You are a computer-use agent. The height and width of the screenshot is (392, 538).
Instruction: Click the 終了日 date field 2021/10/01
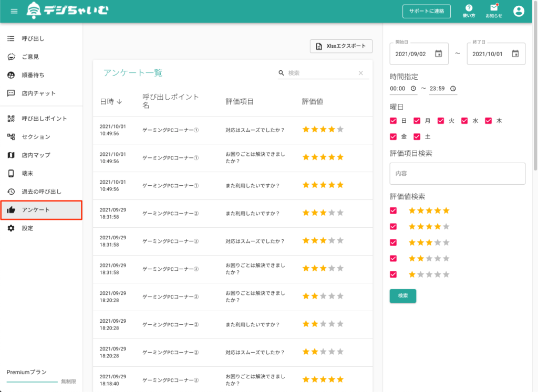pos(496,54)
